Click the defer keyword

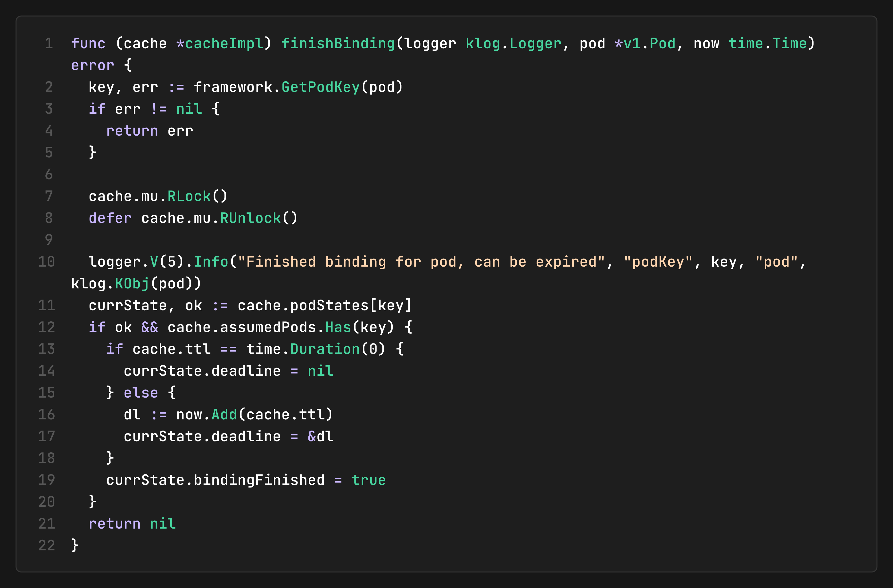tap(110, 218)
